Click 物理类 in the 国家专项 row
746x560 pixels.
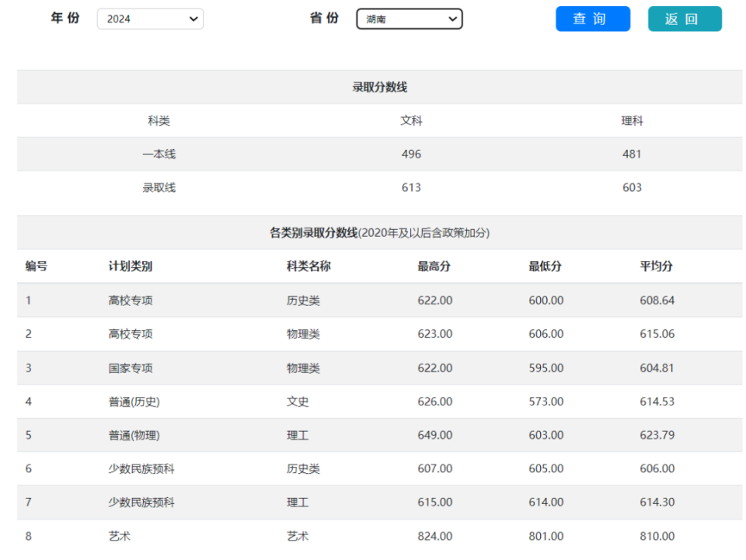(x=303, y=368)
